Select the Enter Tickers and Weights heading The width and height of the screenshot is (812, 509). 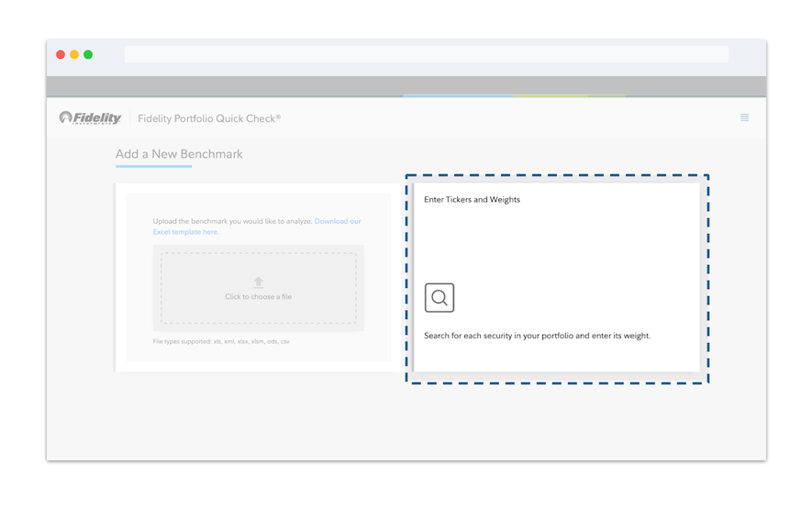[x=472, y=199]
